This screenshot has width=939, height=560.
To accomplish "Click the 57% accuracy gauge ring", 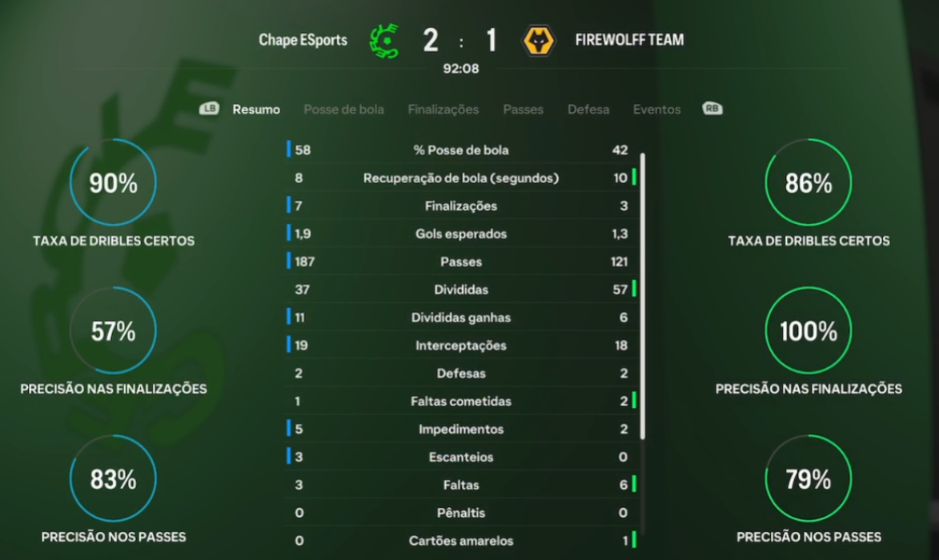I will coord(112,330).
